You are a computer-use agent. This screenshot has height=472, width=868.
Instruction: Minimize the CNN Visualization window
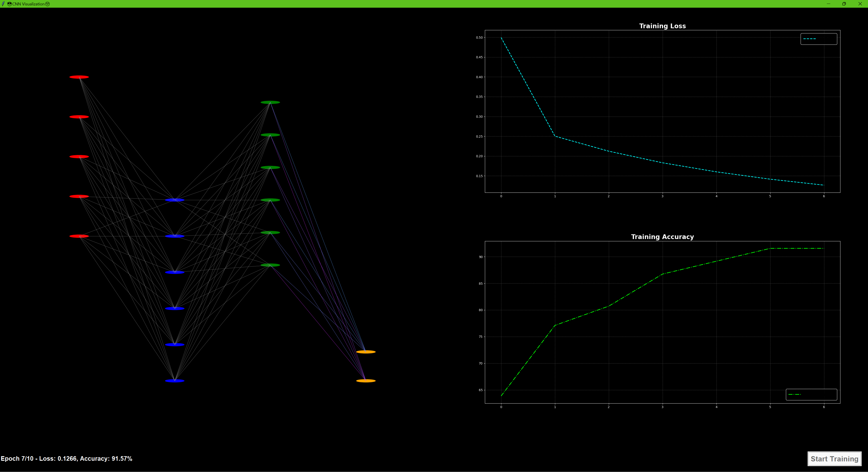828,4
